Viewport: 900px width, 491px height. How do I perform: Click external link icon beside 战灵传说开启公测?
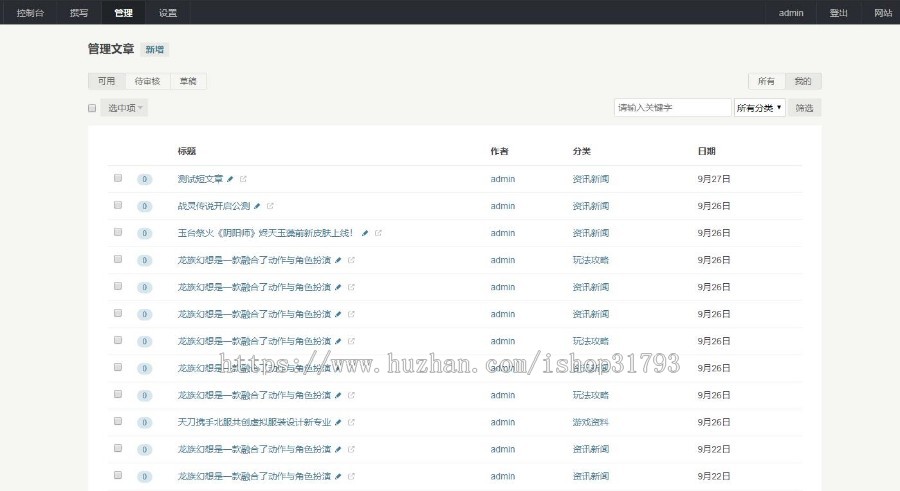[270, 206]
